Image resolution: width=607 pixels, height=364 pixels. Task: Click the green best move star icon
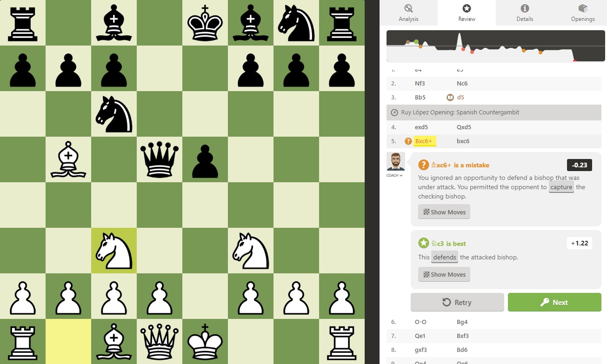[423, 243]
